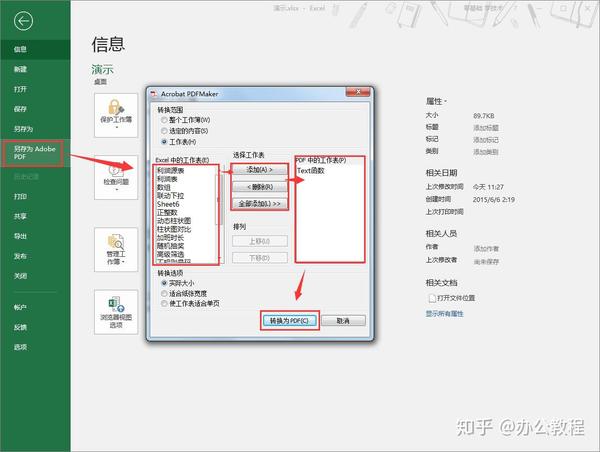Select 随机抽奖 in the Excel sheet list

(x=170, y=246)
